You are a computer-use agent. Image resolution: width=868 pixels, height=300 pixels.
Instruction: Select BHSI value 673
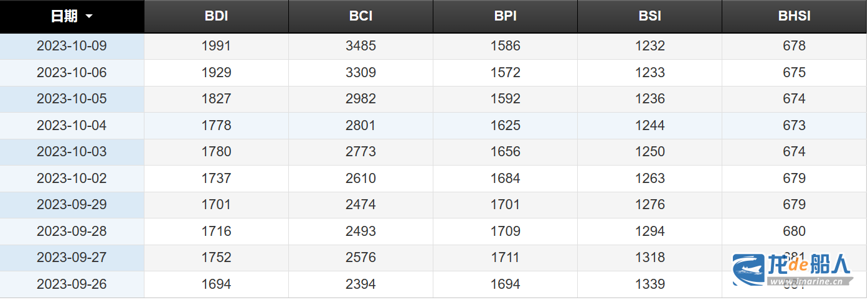coord(794,126)
